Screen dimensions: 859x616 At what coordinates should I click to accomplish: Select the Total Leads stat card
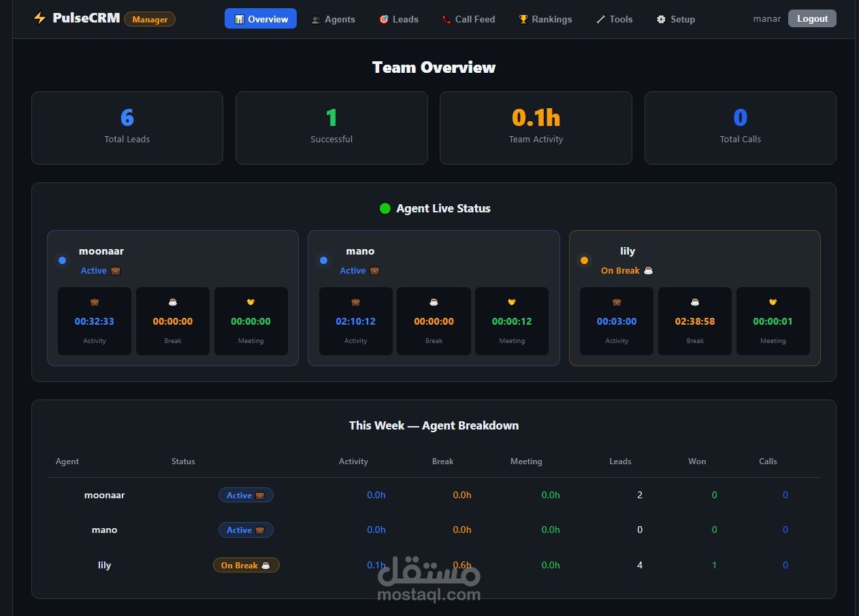coord(127,128)
